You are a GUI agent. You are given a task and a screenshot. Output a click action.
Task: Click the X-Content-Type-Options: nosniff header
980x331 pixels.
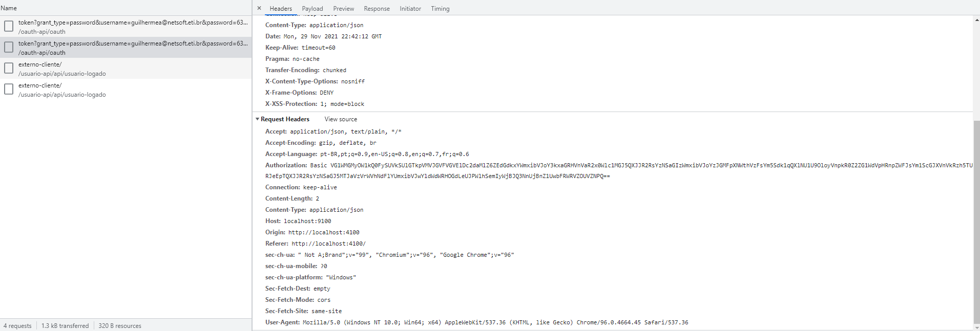pos(315,81)
